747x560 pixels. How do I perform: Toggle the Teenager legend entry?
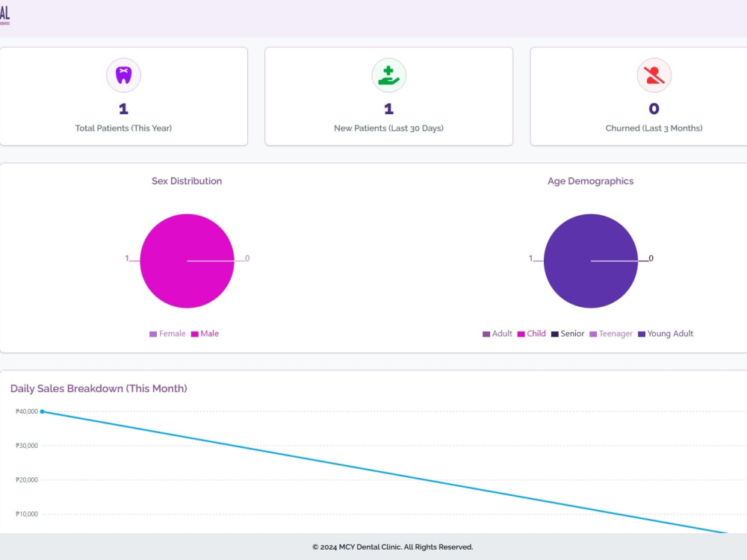pyautogui.click(x=611, y=334)
